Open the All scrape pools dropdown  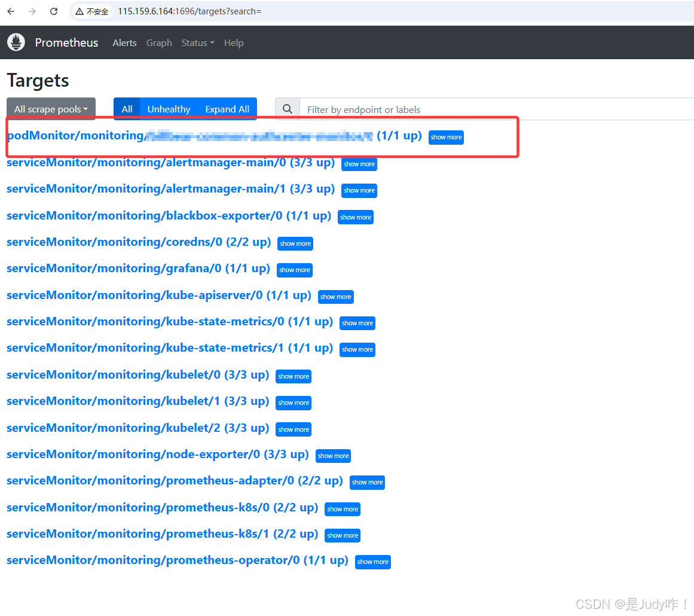click(51, 109)
